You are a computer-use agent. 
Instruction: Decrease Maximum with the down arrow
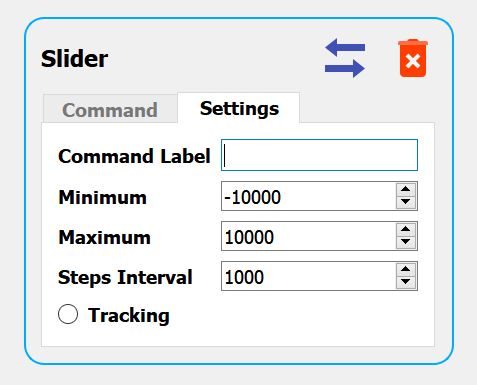[x=406, y=242]
